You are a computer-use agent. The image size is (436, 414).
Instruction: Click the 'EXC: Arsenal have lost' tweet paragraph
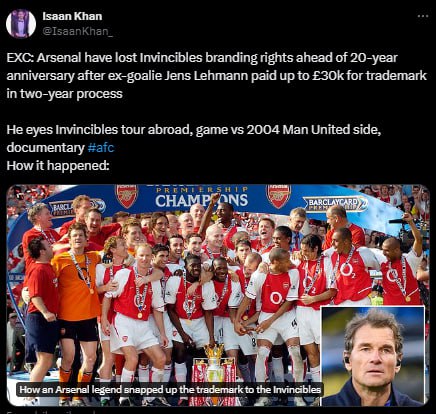coord(217,76)
